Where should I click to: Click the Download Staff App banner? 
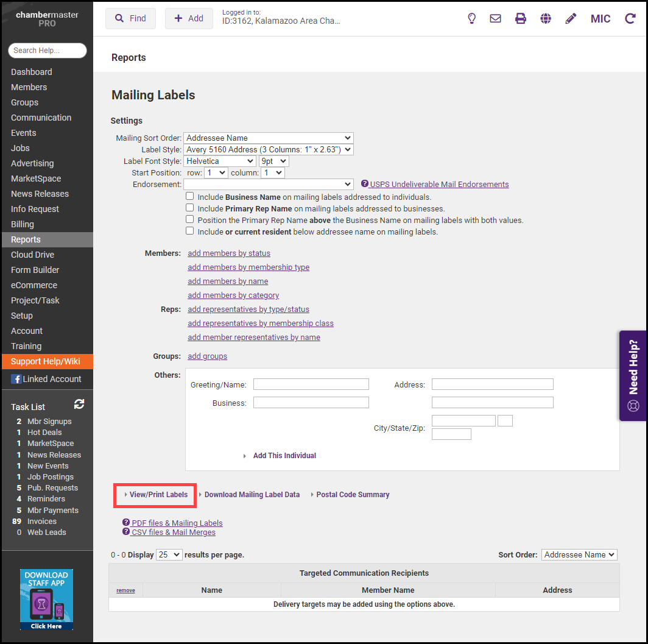(x=46, y=600)
